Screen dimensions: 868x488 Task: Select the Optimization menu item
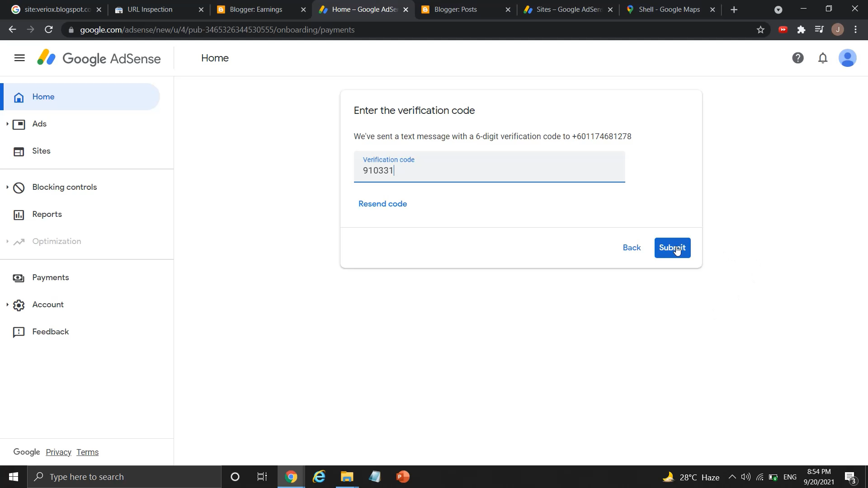[57, 241]
